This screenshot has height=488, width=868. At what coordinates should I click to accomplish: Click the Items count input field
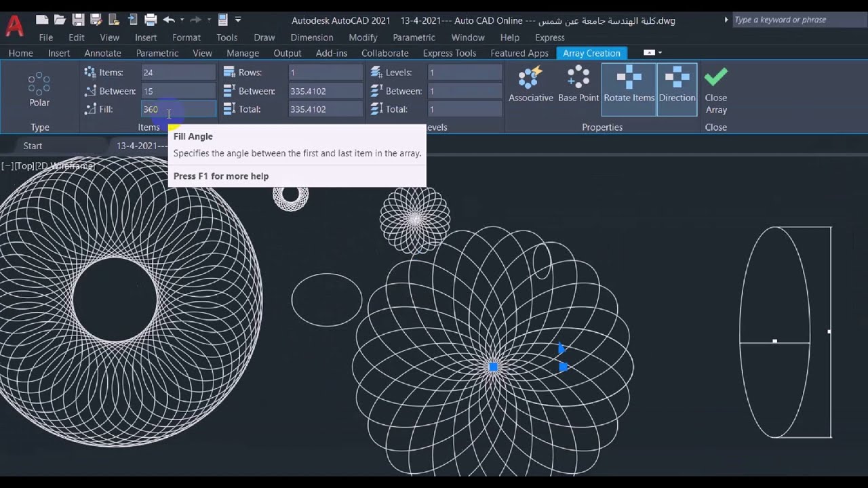tap(178, 72)
